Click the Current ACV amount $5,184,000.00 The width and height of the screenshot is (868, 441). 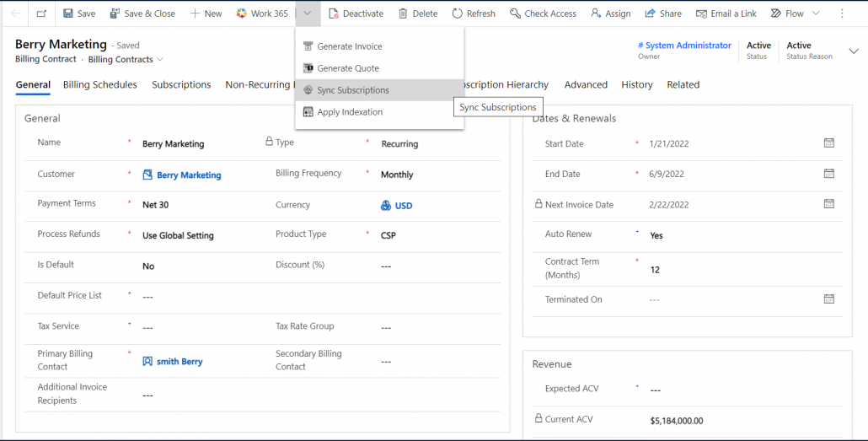coord(677,421)
